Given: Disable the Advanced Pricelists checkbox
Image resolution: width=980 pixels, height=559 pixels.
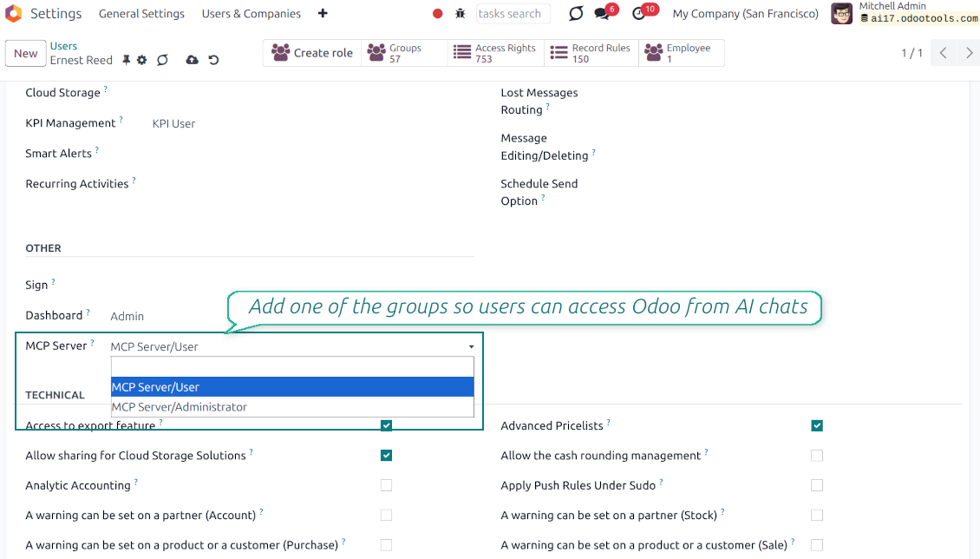Looking at the screenshot, I should coord(817,425).
